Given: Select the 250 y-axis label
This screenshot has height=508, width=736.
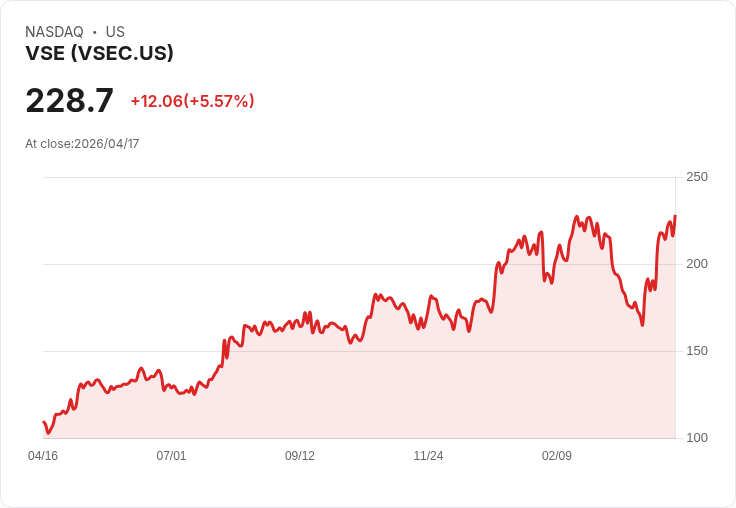Looking at the screenshot, I should [x=696, y=177].
